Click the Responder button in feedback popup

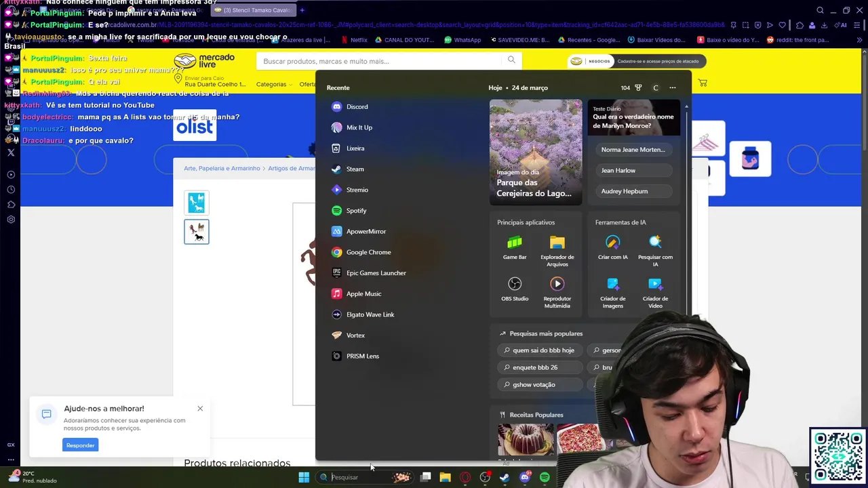click(80, 445)
